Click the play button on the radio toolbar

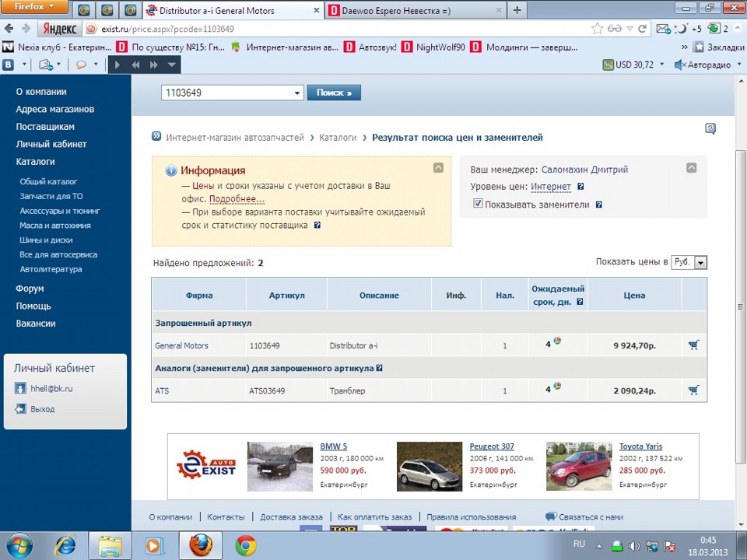click(117, 65)
